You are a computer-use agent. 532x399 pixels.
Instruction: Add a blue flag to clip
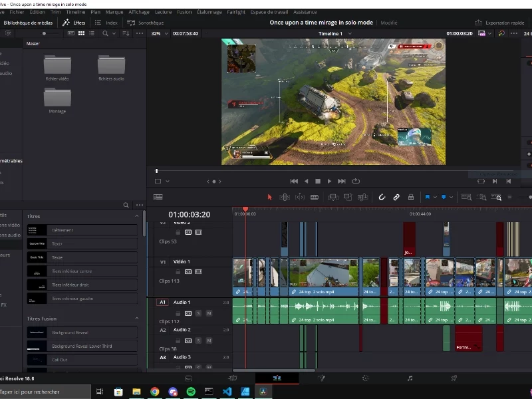tap(427, 197)
